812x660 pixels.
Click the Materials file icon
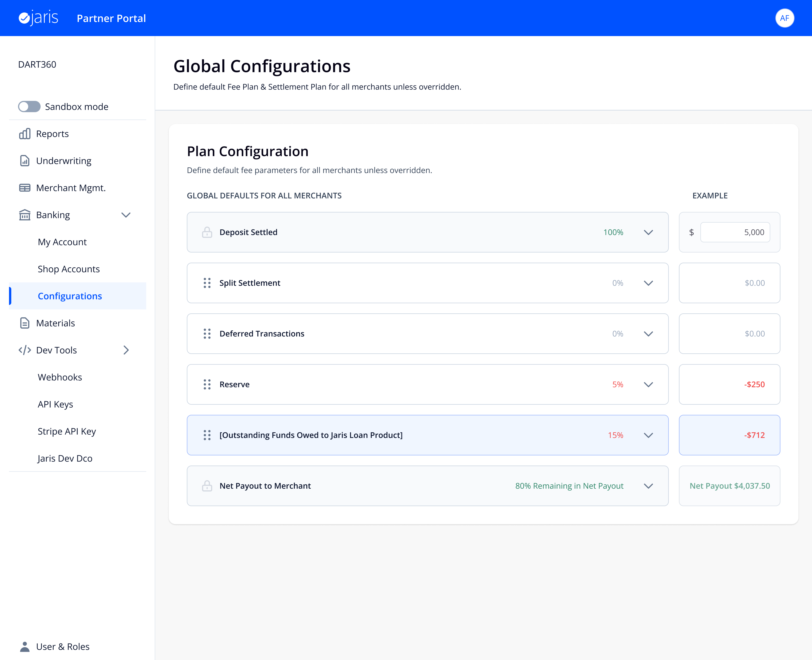click(x=25, y=323)
